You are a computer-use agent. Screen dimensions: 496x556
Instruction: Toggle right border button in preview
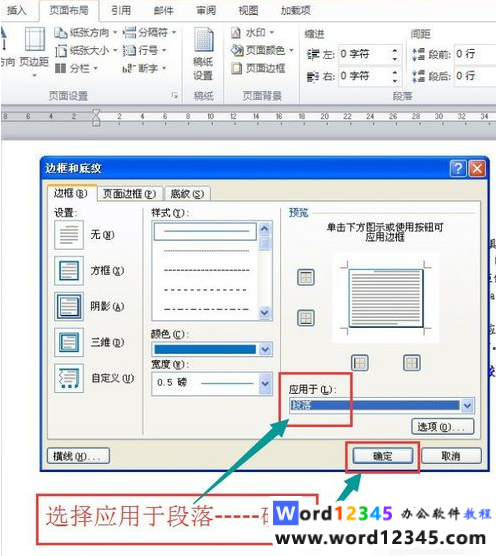[x=412, y=363]
